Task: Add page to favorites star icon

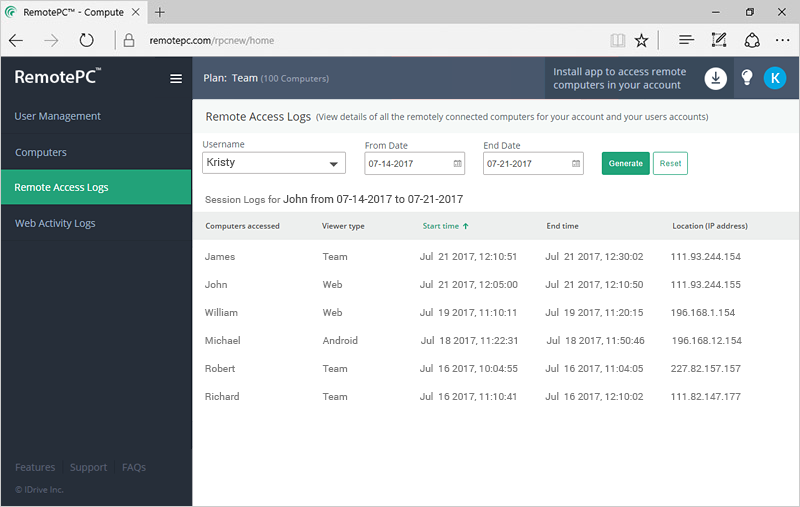Action: tap(641, 40)
